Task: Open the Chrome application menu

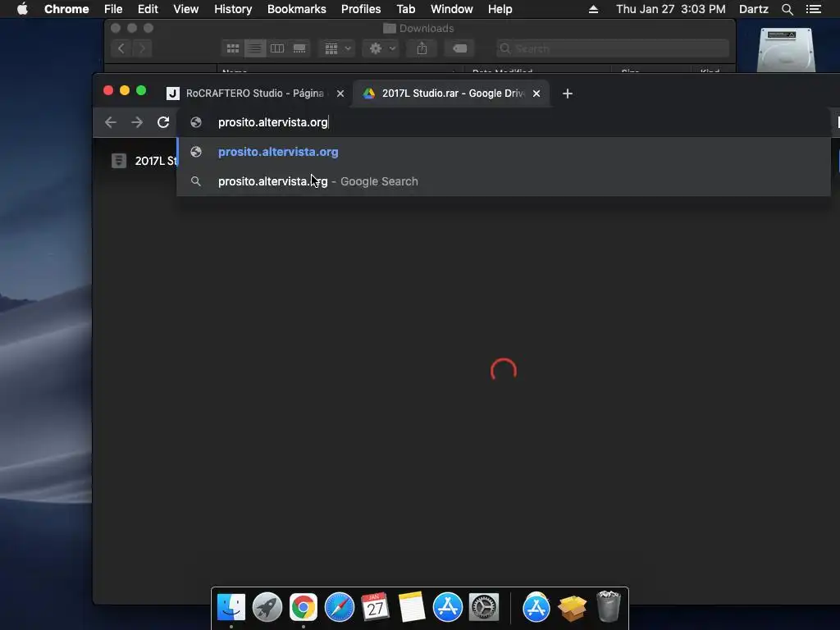Action: [x=66, y=9]
